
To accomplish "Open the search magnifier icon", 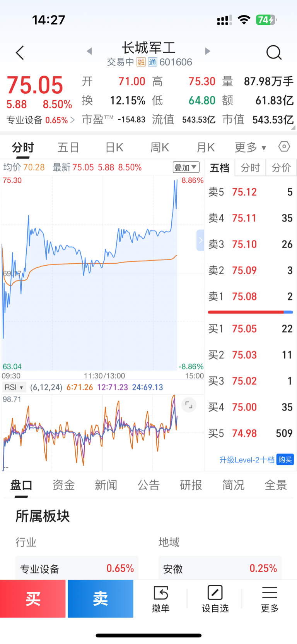I will [274, 52].
